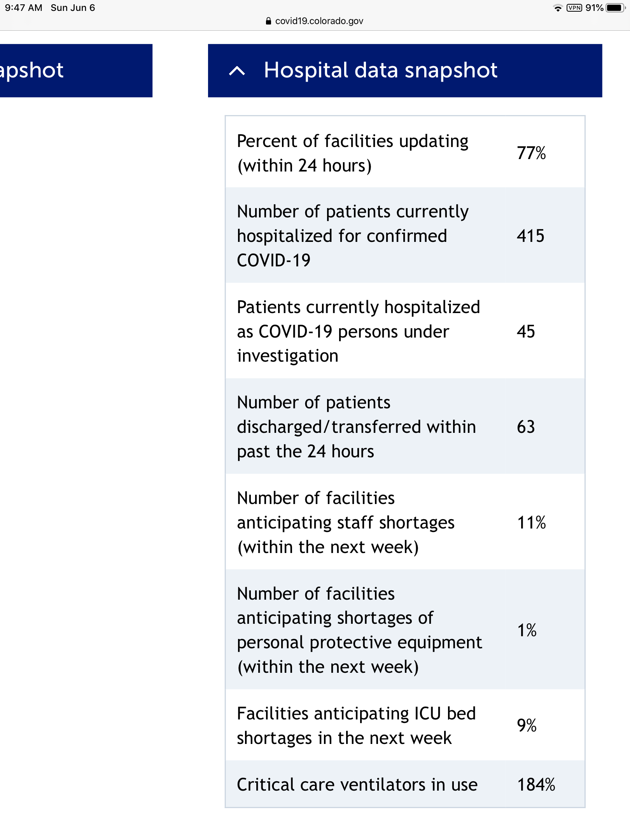Click Critical care ventilators in use label
The height and width of the screenshot is (840, 630).
click(x=357, y=784)
